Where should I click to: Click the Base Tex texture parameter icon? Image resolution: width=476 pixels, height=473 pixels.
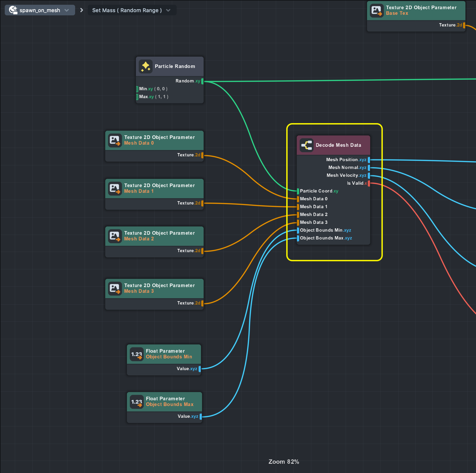[377, 11]
